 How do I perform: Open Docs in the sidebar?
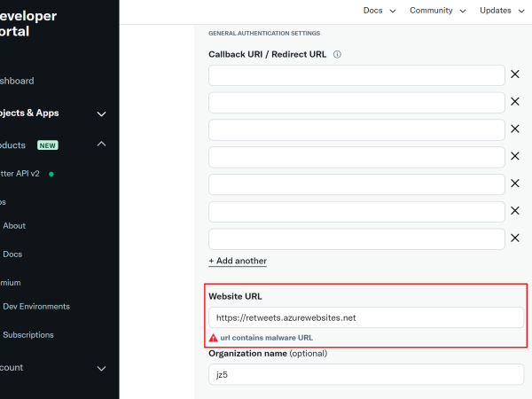point(12,254)
